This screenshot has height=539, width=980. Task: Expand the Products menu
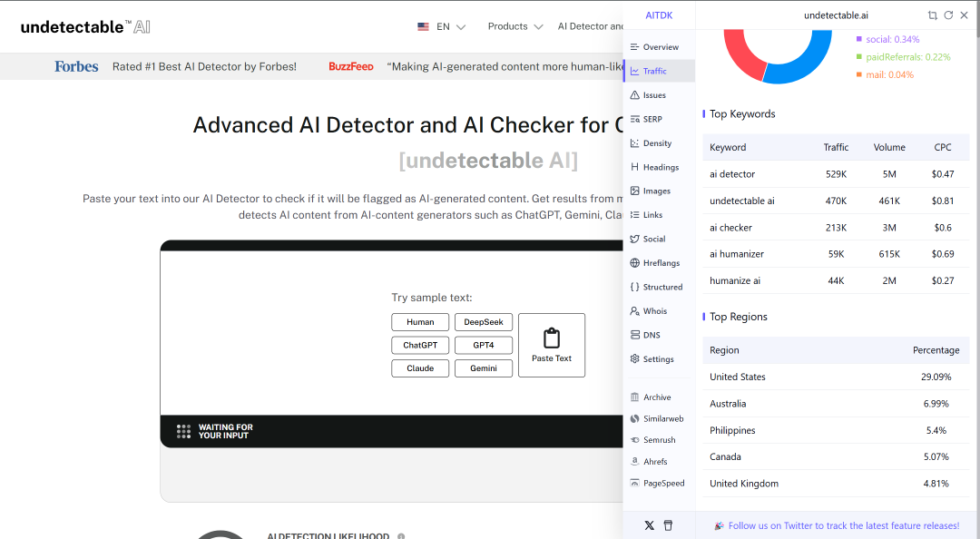pos(515,27)
